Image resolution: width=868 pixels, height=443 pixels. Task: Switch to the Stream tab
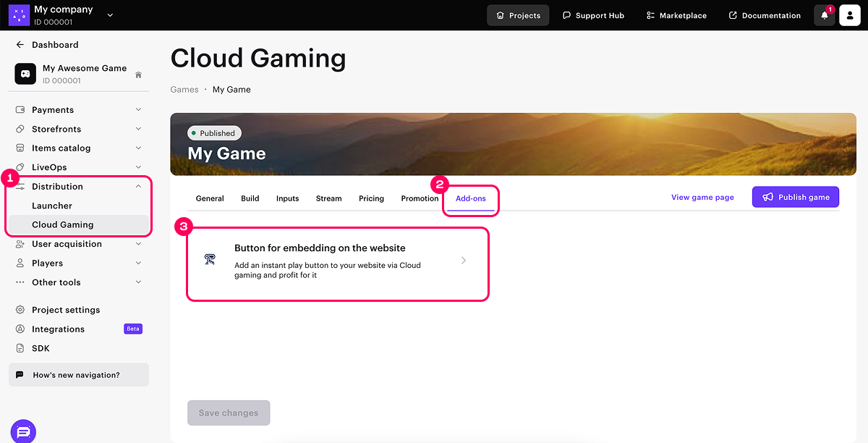(x=328, y=198)
